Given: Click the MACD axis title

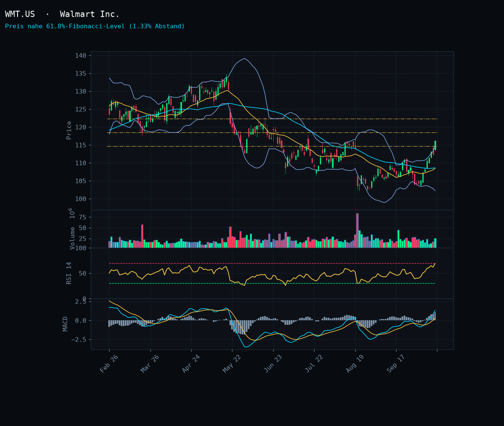Looking at the screenshot, I should [x=65, y=324].
